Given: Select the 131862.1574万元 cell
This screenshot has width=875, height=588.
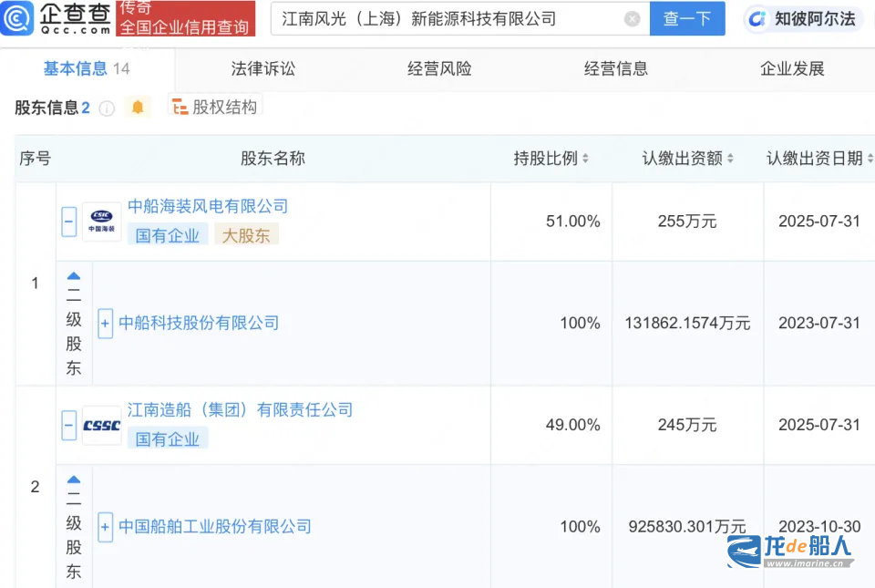Looking at the screenshot, I should tap(687, 323).
